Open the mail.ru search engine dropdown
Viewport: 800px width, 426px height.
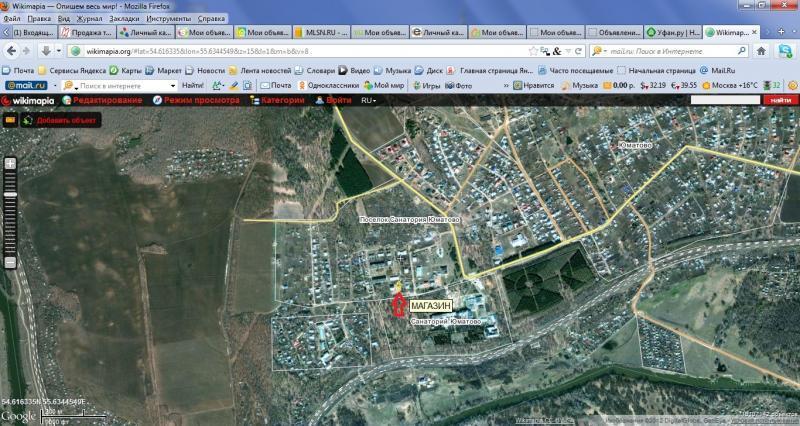(x=598, y=51)
